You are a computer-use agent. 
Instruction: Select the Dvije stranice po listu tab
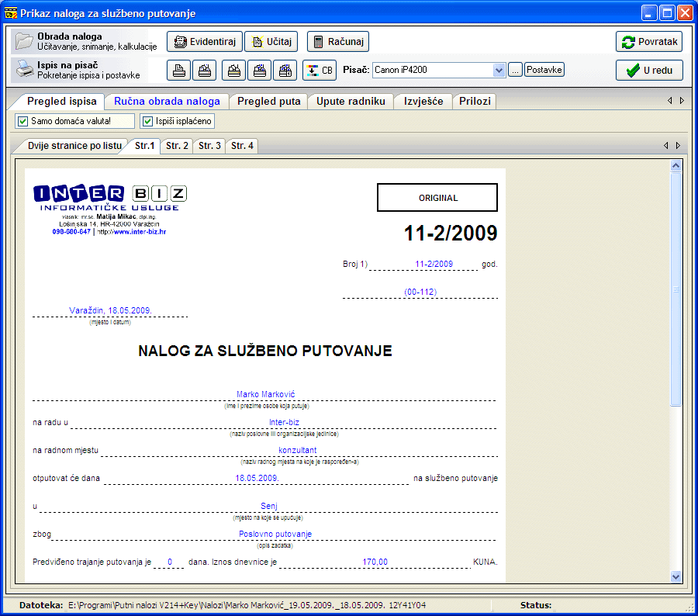click(74, 146)
